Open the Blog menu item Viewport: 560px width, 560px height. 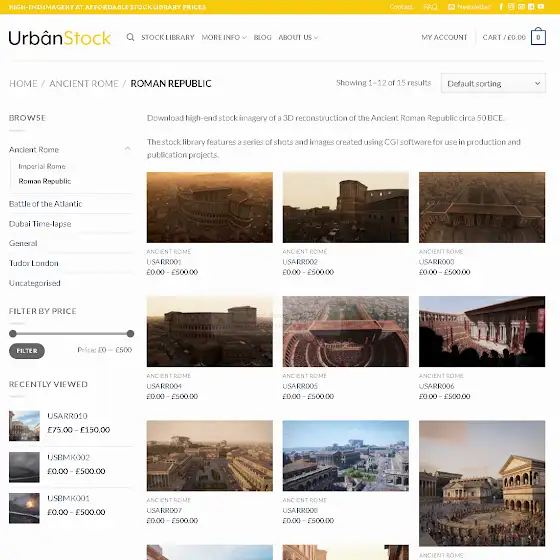tap(262, 37)
